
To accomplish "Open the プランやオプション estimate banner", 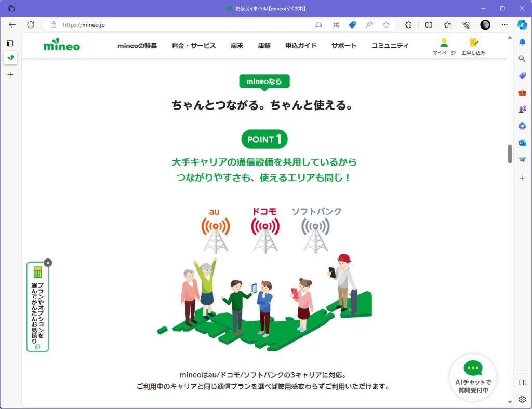I will coord(37,307).
